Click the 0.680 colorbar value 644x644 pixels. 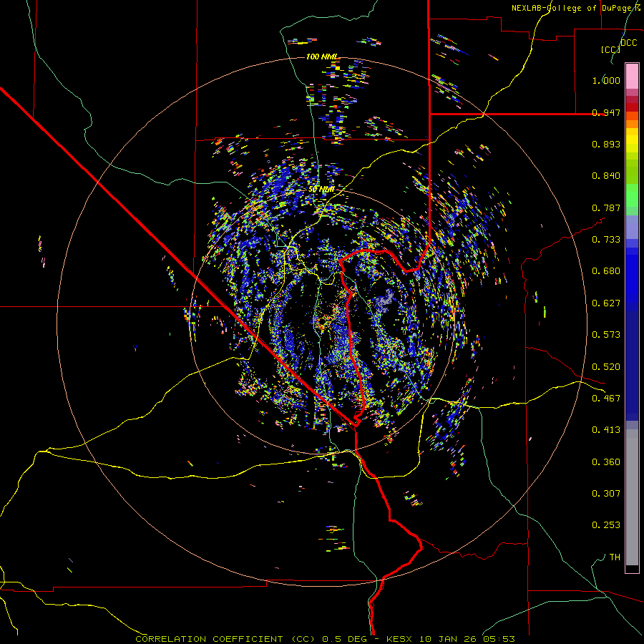[x=606, y=270]
